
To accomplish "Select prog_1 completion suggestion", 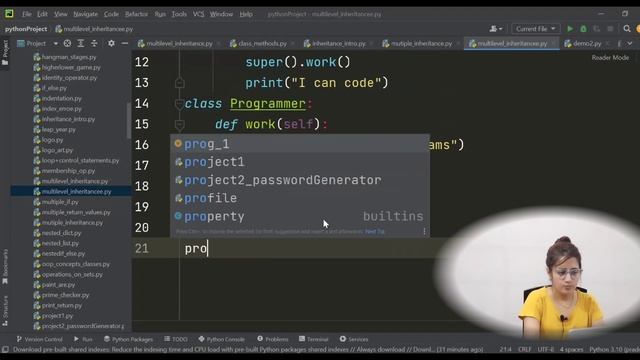I will click(x=300, y=144).
